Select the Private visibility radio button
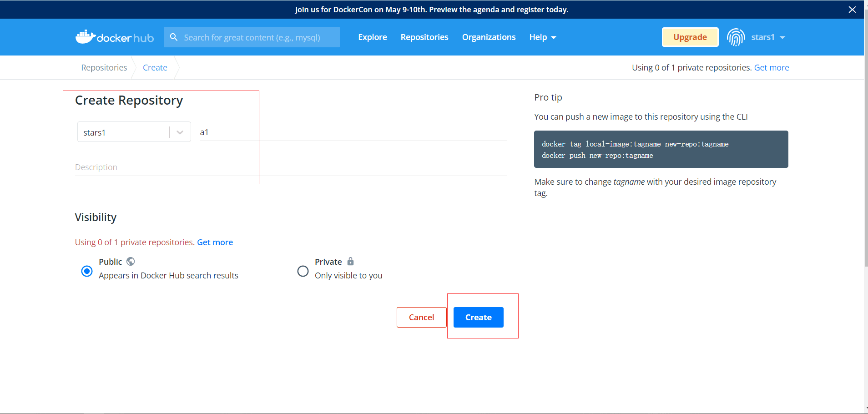This screenshot has height=414, width=868. [303, 271]
